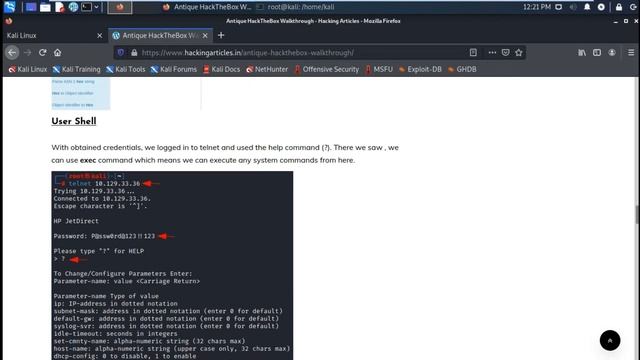Open MSFU bookmark

379,69
